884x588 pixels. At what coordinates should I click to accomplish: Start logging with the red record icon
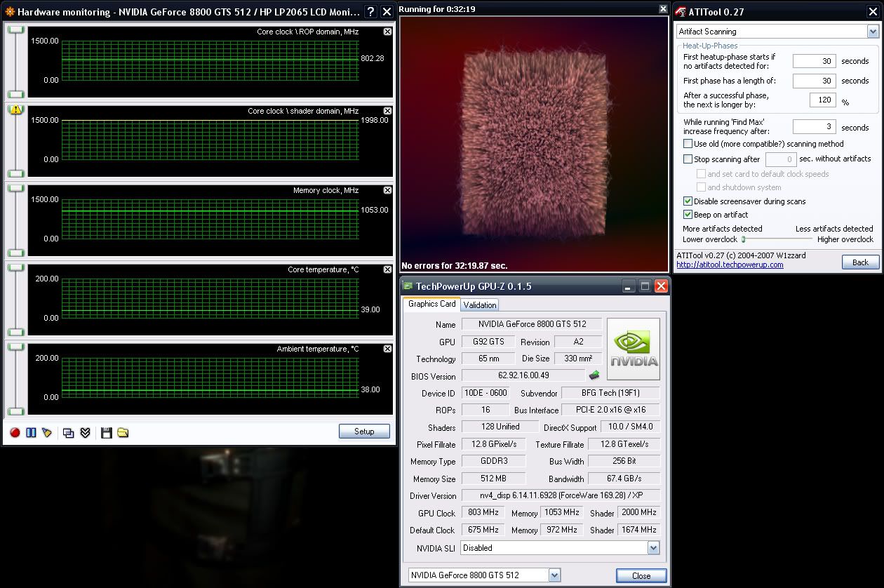click(15, 432)
